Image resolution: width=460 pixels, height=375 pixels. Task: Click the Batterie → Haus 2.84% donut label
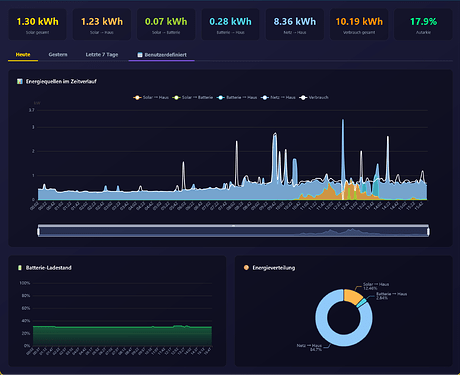(x=391, y=296)
